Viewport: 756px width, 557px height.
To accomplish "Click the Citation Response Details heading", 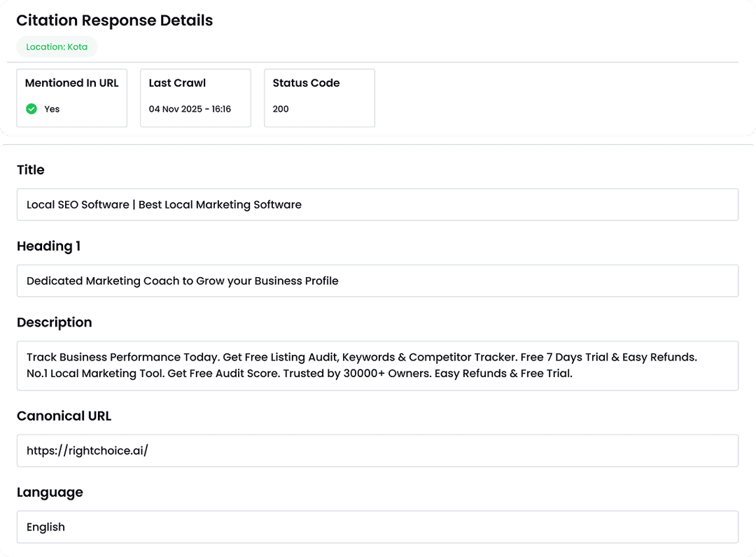I will (x=114, y=20).
